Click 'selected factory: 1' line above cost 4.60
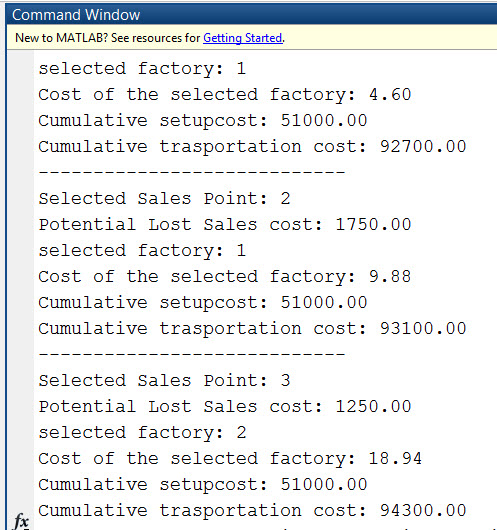497x530 pixels. [142, 69]
